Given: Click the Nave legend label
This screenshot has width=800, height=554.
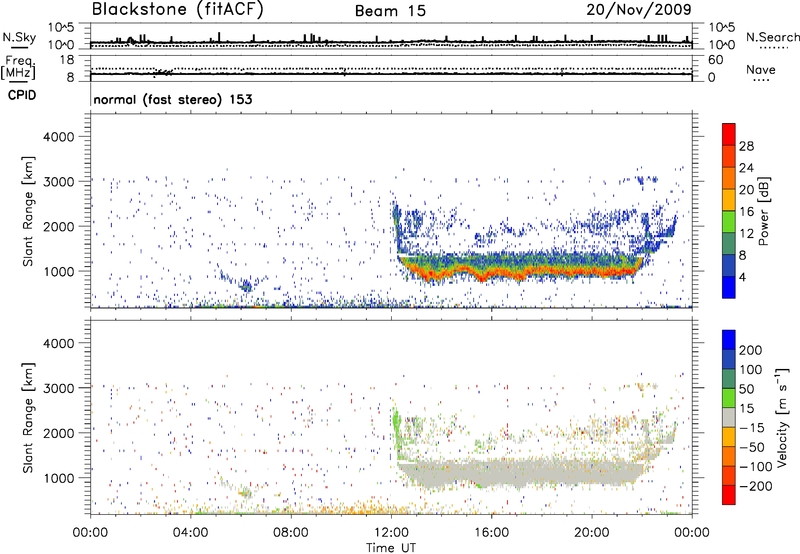Looking at the screenshot, I should [761, 70].
